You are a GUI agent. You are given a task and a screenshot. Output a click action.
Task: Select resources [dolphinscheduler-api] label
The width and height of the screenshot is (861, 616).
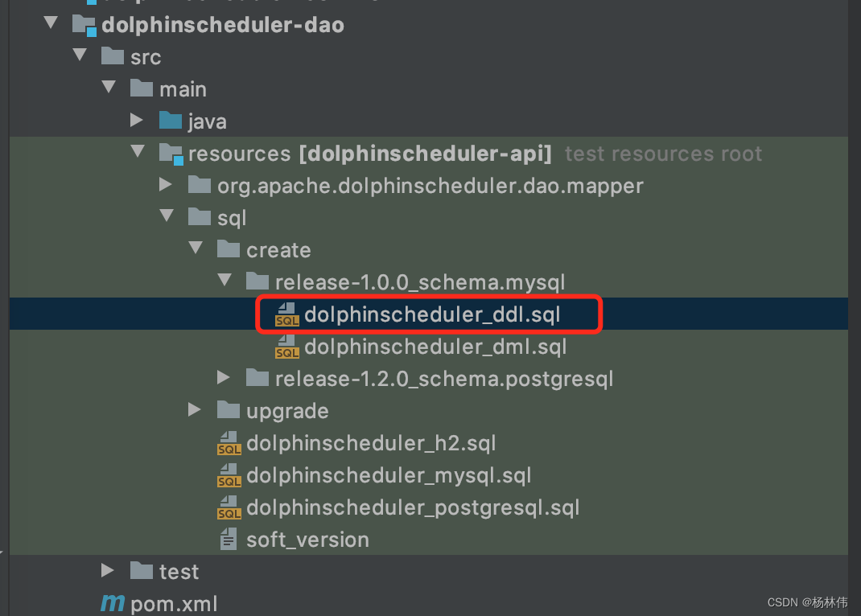(369, 154)
